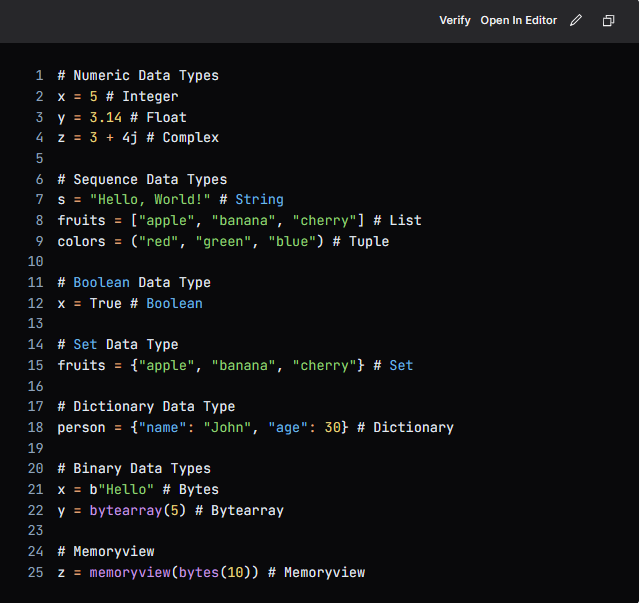Click line number 18 in the gutter
The height and width of the screenshot is (603, 640).
[36, 427]
